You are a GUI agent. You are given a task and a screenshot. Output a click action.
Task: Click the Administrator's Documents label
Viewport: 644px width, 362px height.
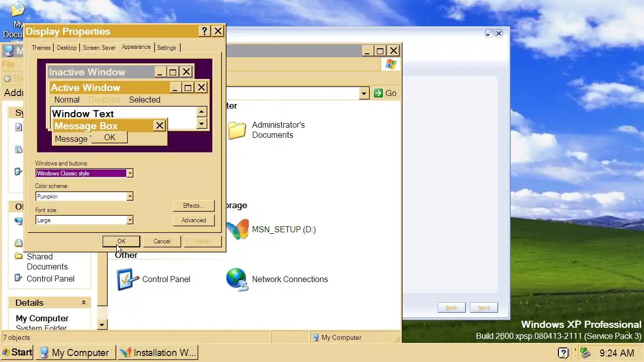(278, 130)
